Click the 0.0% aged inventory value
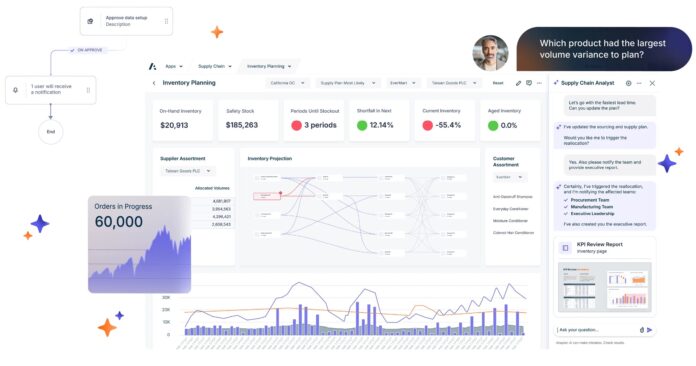Viewport: 696px width, 366px height. (x=509, y=126)
